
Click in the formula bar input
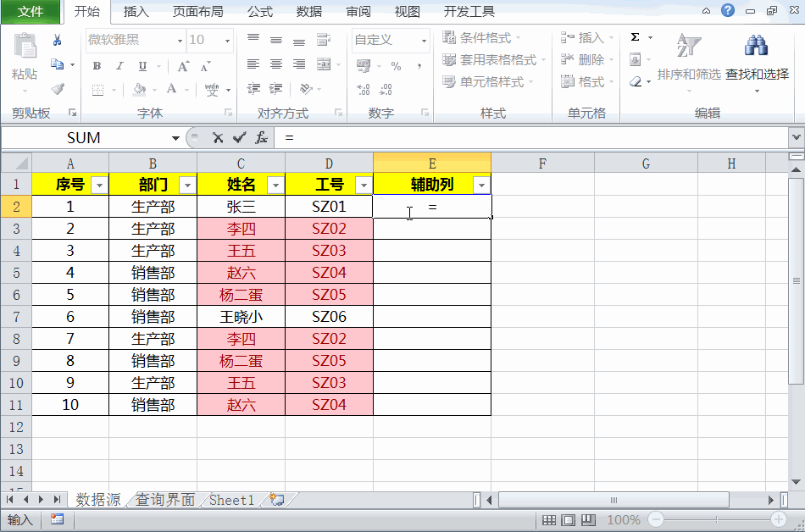[532, 137]
